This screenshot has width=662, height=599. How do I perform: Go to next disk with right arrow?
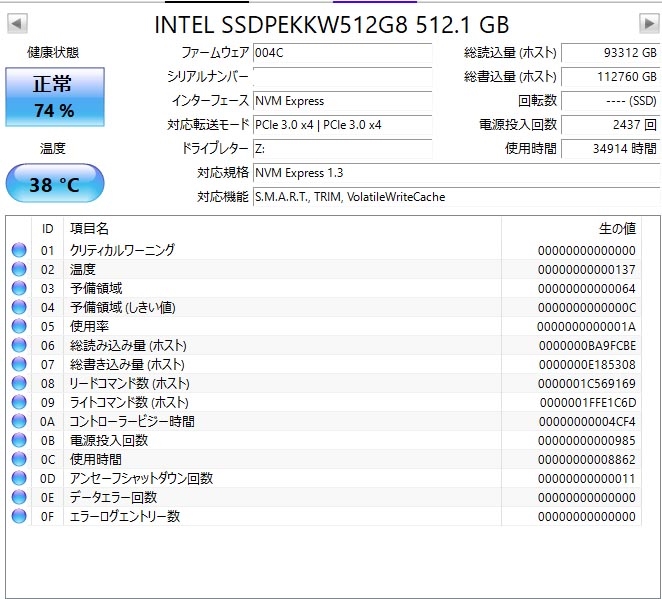(x=649, y=23)
